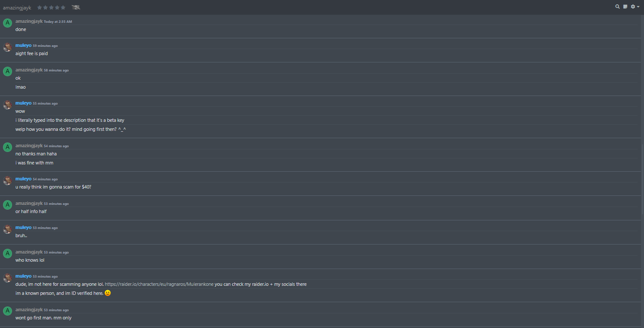Click the message 'aight fee is paid'
Screen dimensions: 644x328
click(x=31, y=53)
